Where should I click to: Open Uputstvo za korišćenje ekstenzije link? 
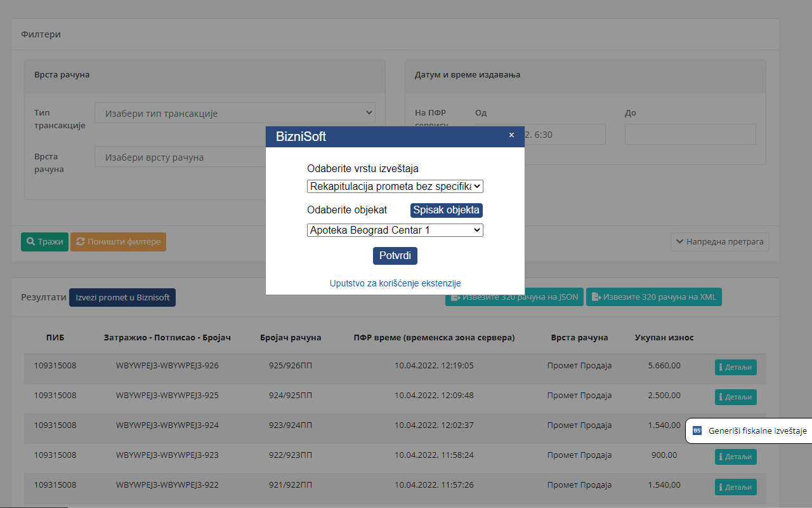(x=395, y=283)
